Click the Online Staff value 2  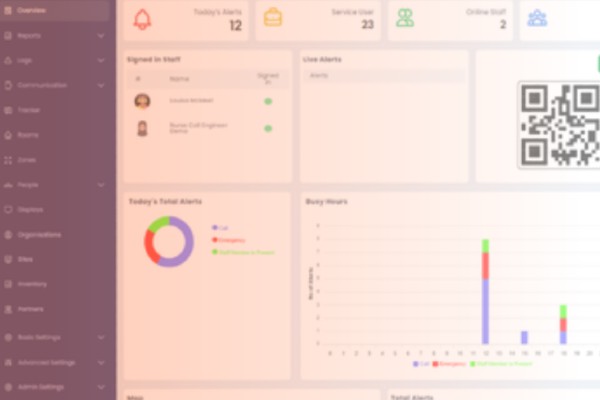click(x=503, y=24)
